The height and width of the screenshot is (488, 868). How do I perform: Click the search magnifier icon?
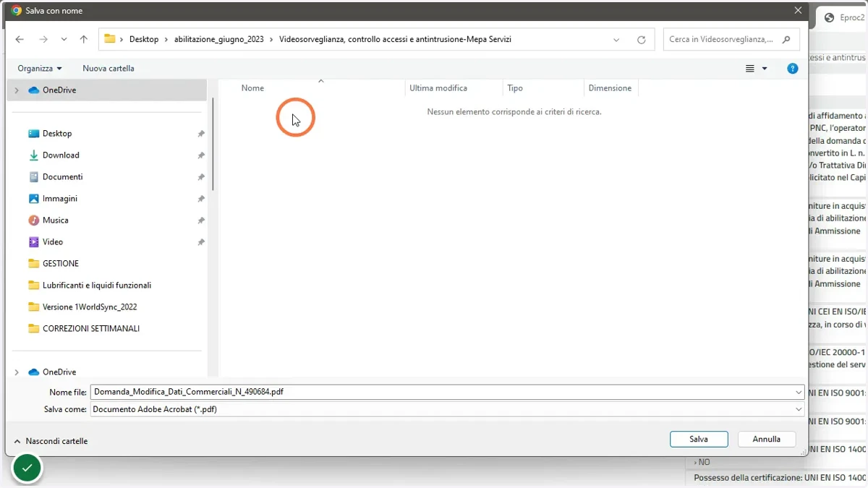point(787,39)
